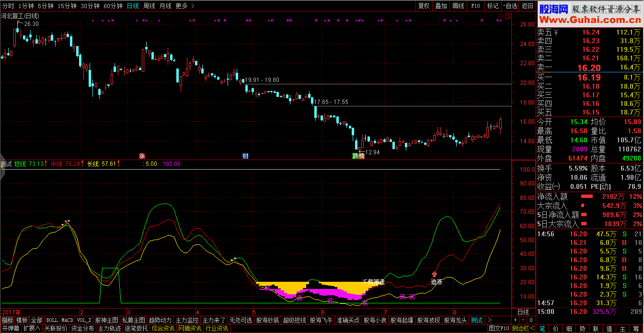Zoom in the chart with plus button
Viewport: 644px width, 334px height.
515,320
